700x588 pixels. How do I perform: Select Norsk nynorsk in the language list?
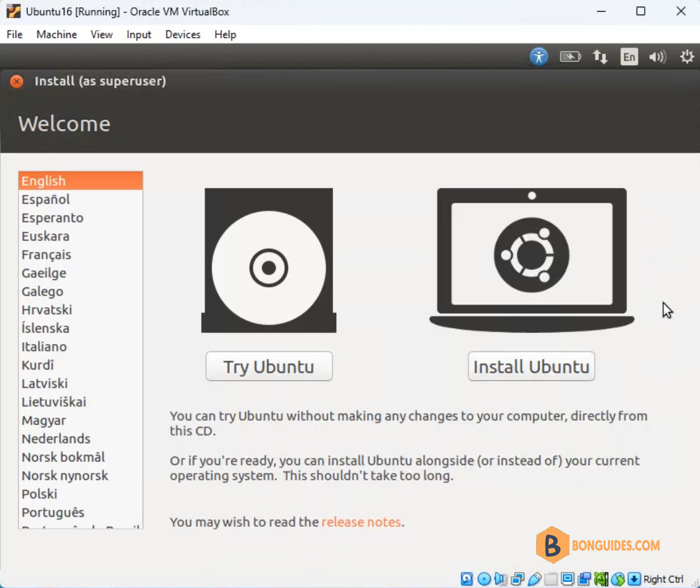(81, 476)
